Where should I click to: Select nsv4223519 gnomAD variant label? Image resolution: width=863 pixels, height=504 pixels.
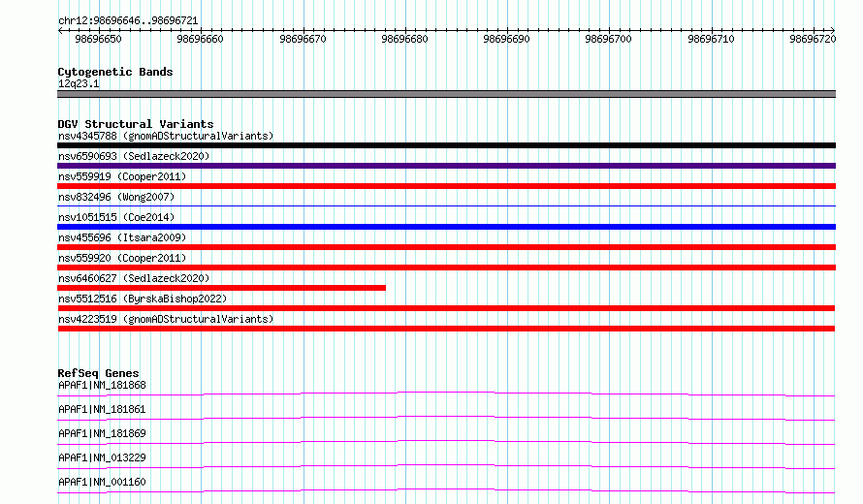coord(166,319)
